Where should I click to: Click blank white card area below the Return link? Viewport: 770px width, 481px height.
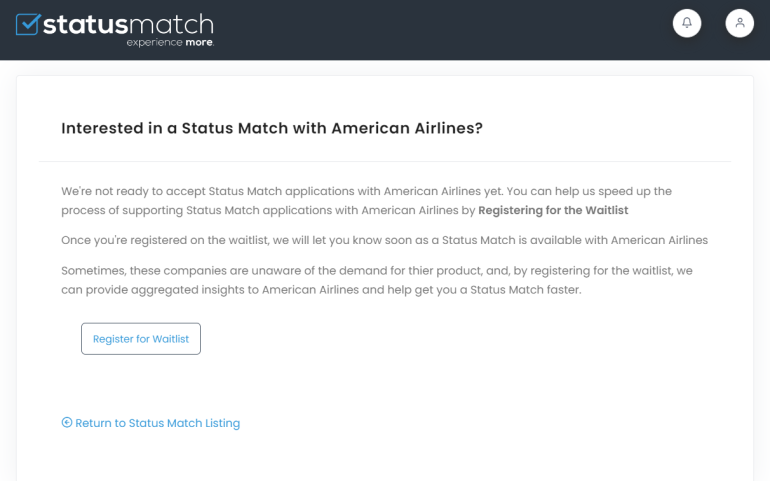pos(385,458)
